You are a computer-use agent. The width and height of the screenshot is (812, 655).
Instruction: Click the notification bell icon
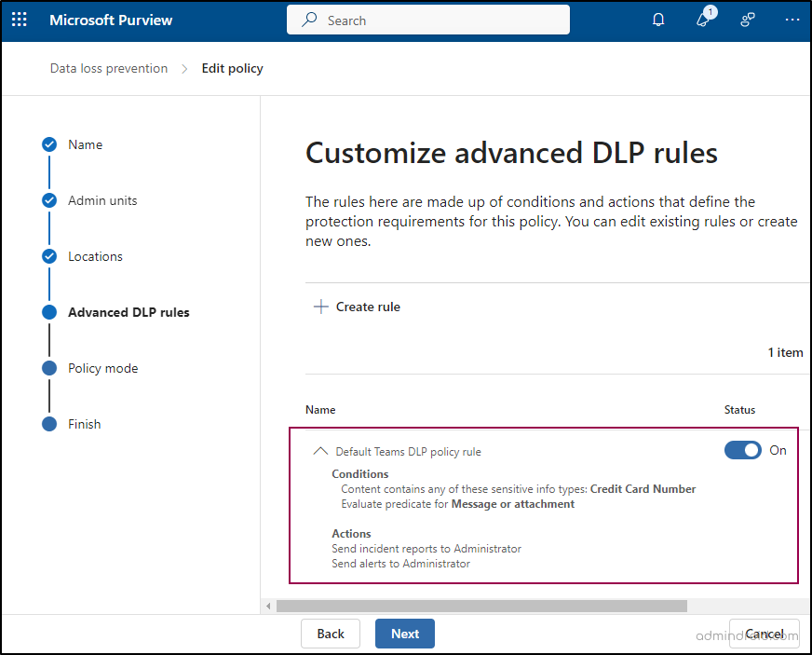pyautogui.click(x=658, y=20)
